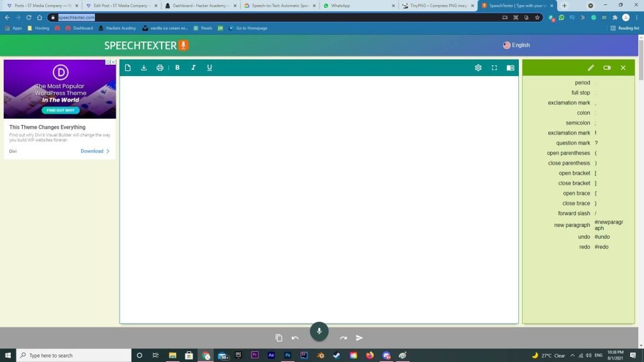Undo the last change
The image size is (644, 362).
pyautogui.click(x=295, y=337)
